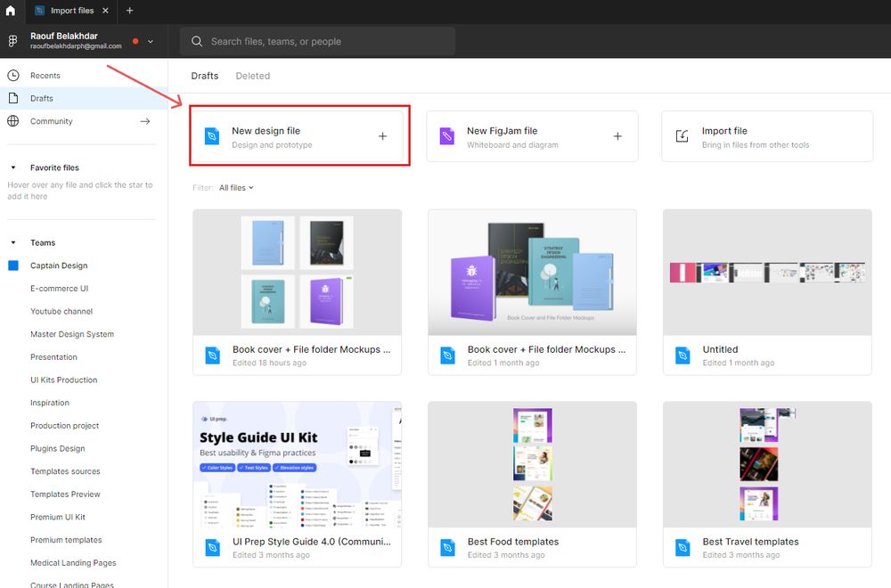Open the Best Food templates thumbnail
Image resolution: width=891 pixels, height=588 pixels.
click(x=532, y=463)
